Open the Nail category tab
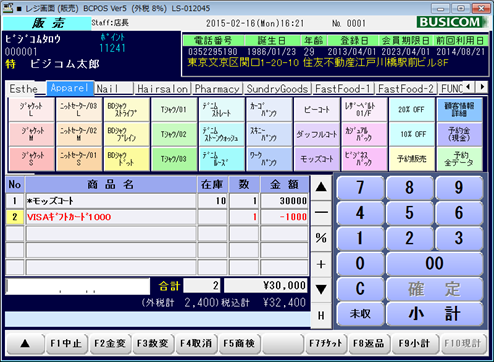The height and width of the screenshot is (362, 494). [x=114, y=89]
